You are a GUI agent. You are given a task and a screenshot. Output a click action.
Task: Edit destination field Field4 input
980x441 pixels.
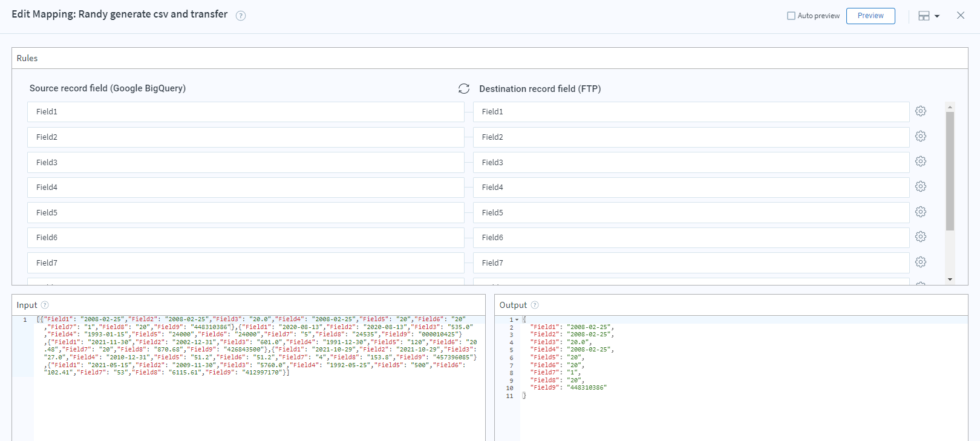tap(691, 188)
